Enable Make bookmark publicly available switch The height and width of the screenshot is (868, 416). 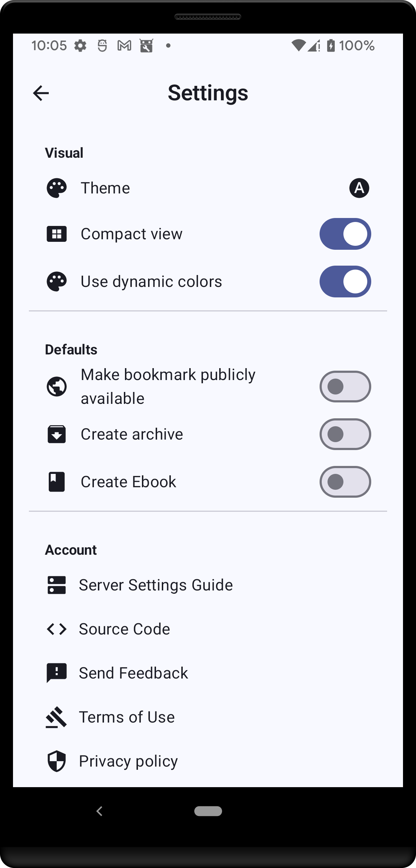(x=345, y=387)
